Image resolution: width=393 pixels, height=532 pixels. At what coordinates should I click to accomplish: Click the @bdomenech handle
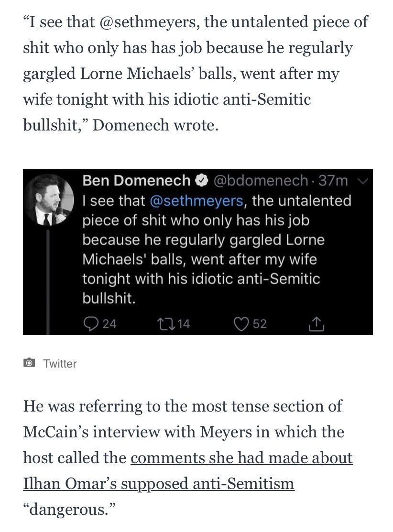(260, 181)
